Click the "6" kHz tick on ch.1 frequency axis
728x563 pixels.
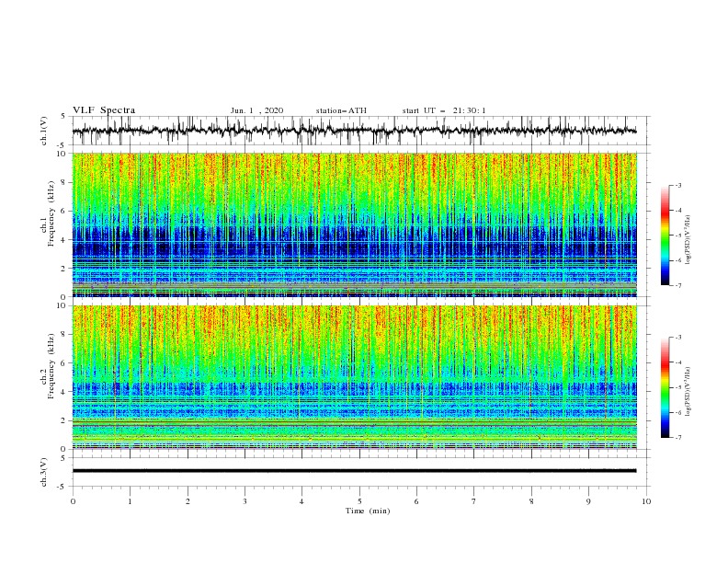[64, 211]
